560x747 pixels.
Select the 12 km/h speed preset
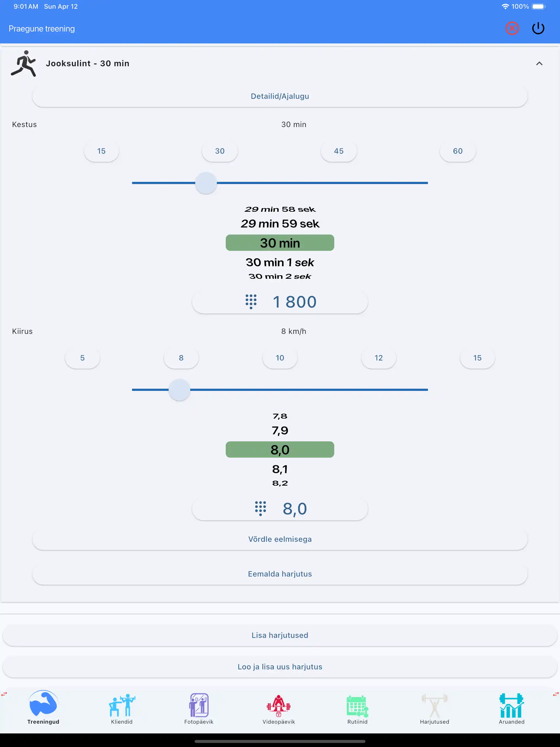(378, 358)
